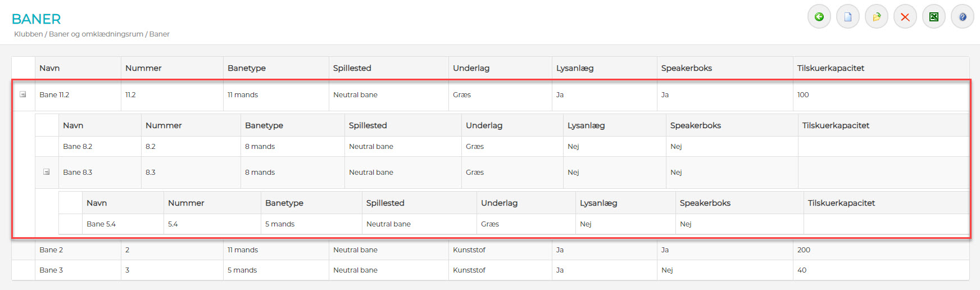Click the topmost table's Navn column header
This screenshot has height=290, width=980.
(49, 68)
